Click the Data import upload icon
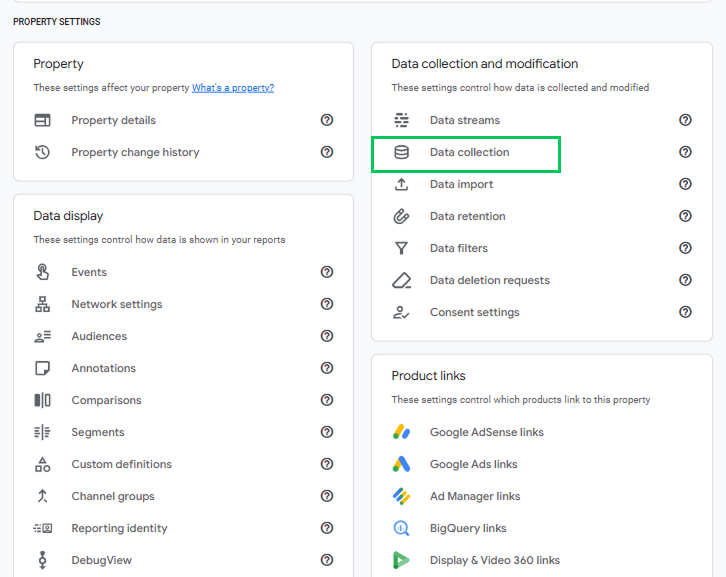The height and width of the screenshot is (577, 726). pyautogui.click(x=401, y=184)
